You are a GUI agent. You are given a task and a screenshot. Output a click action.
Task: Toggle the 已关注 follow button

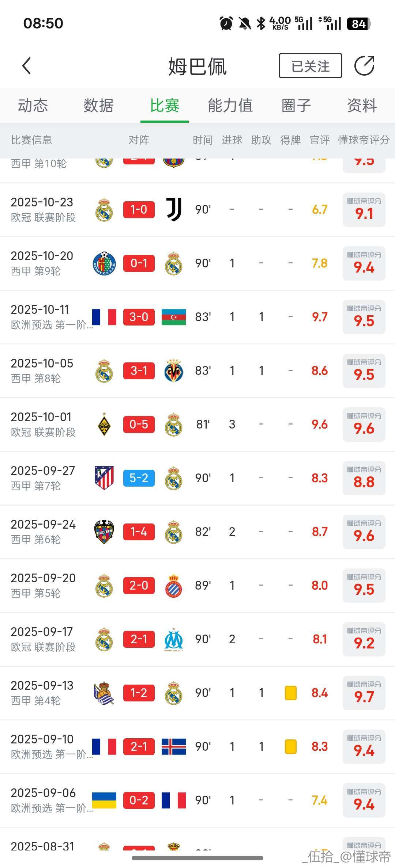tap(310, 66)
